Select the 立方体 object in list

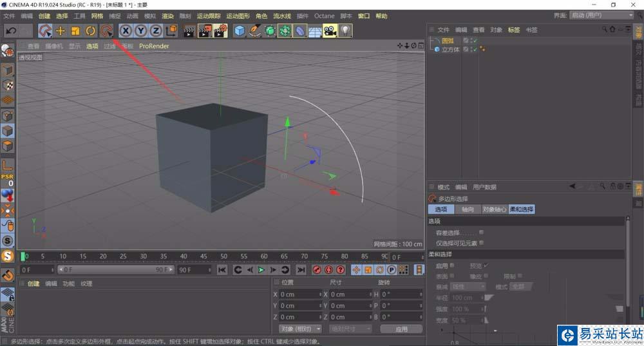450,49
